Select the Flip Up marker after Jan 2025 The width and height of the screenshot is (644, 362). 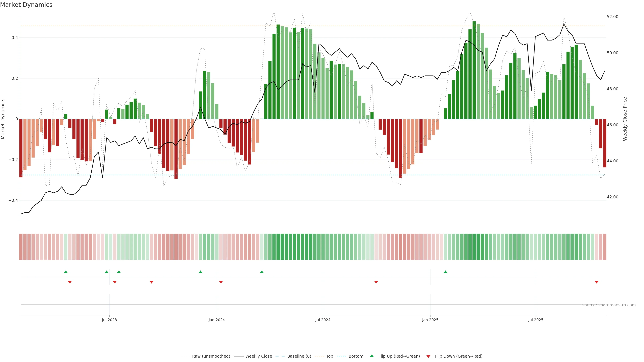(x=445, y=272)
